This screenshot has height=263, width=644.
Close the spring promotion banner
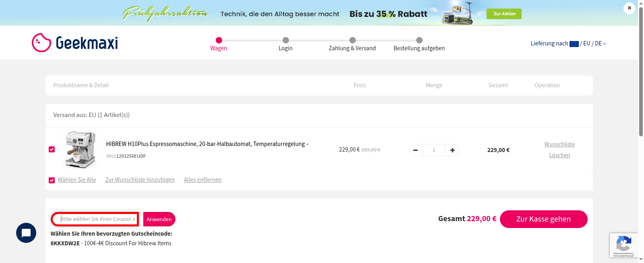tap(630, 8)
